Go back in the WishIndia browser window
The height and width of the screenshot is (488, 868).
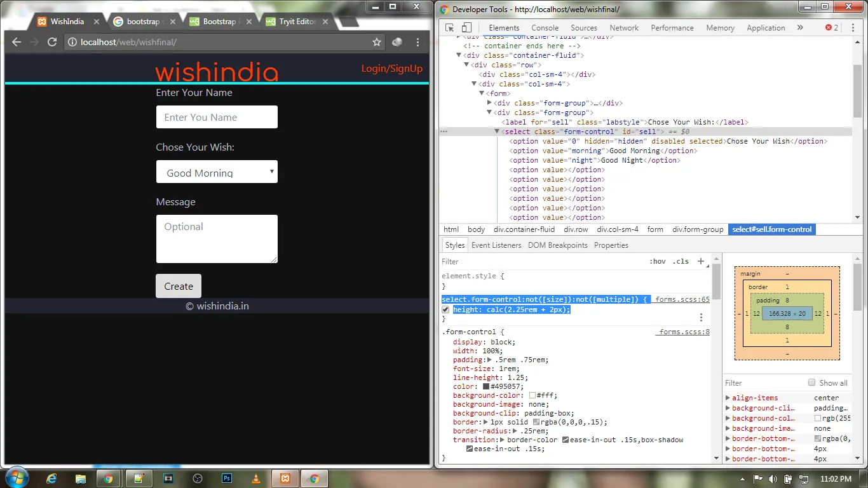(17, 42)
